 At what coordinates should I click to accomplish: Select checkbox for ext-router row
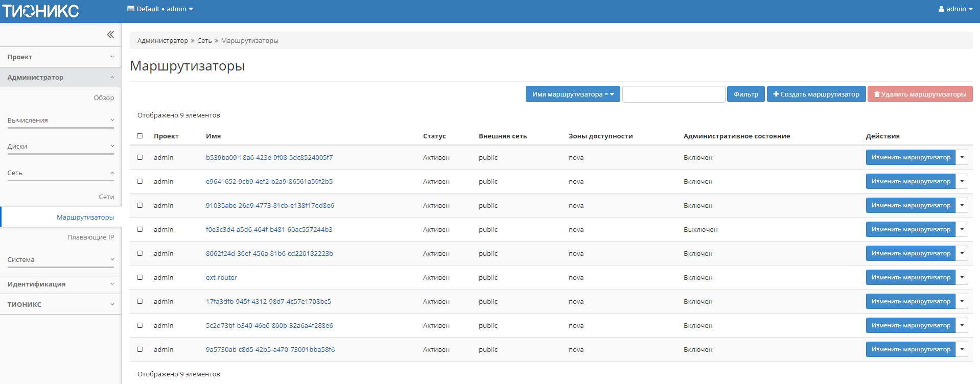pyautogui.click(x=140, y=277)
